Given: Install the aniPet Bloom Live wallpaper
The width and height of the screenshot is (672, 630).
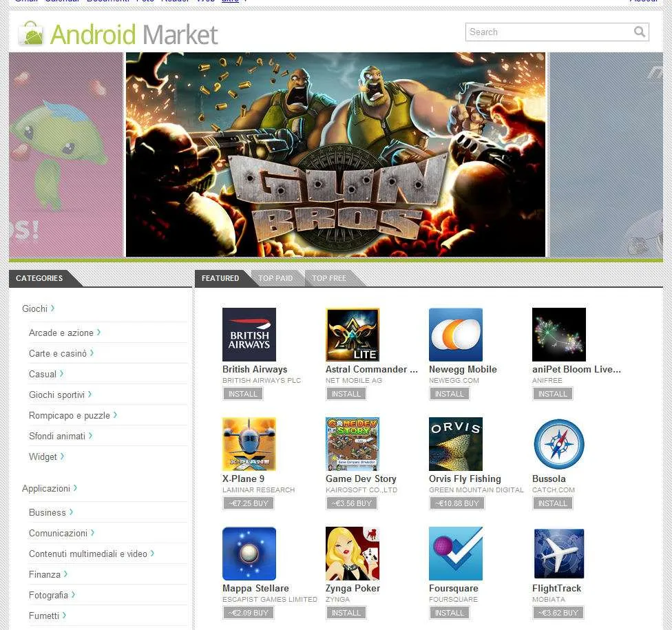Looking at the screenshot, I should click(x=552, y=393).
